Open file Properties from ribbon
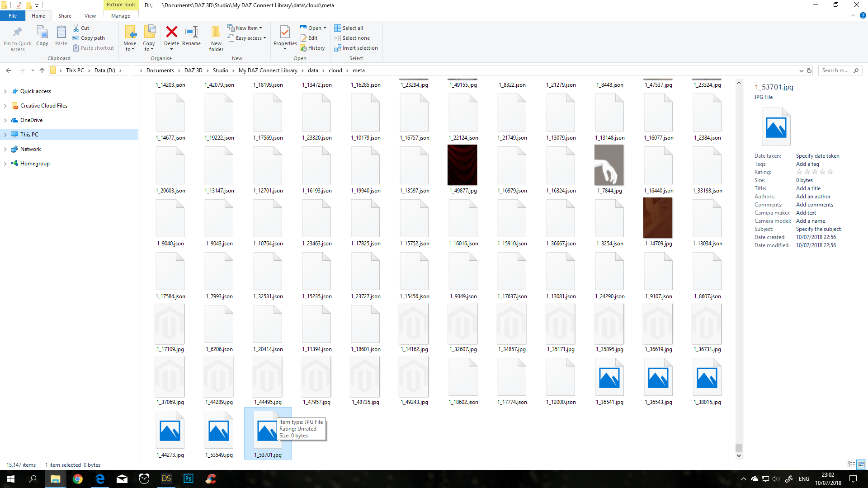Screen dimensions: 868x488 click(x=285, y=33)
